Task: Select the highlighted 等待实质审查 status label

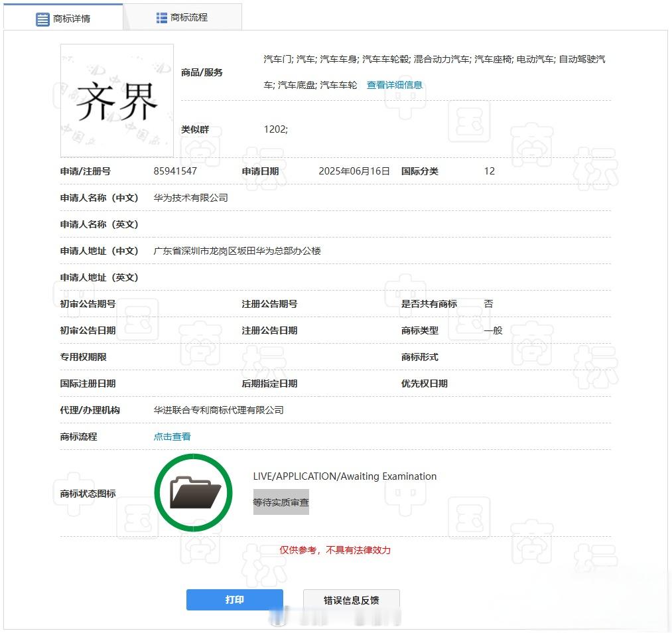Action: coord(281,502)
